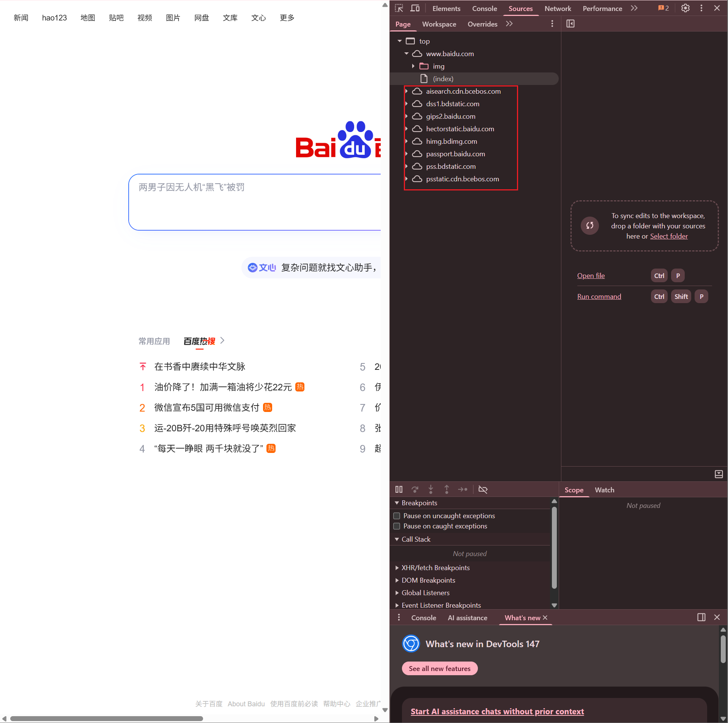
Task: Click the Select folder link
Action: coord(668,236)
